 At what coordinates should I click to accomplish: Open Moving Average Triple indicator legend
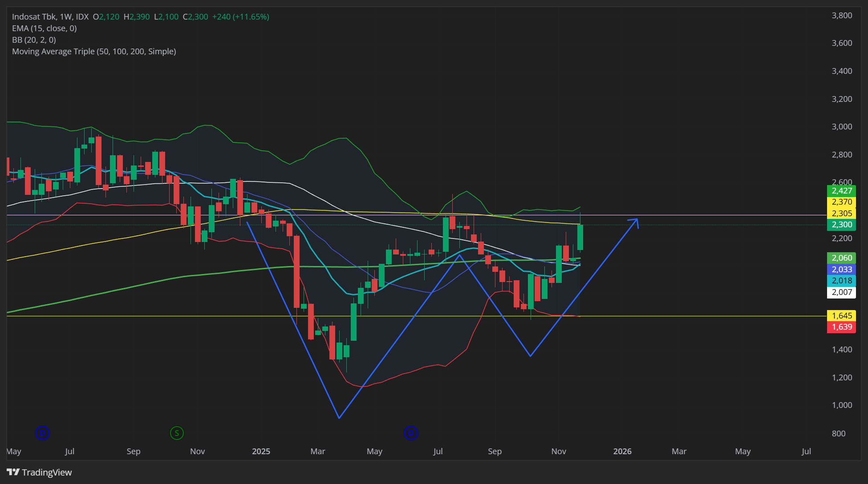pos(94,52)
